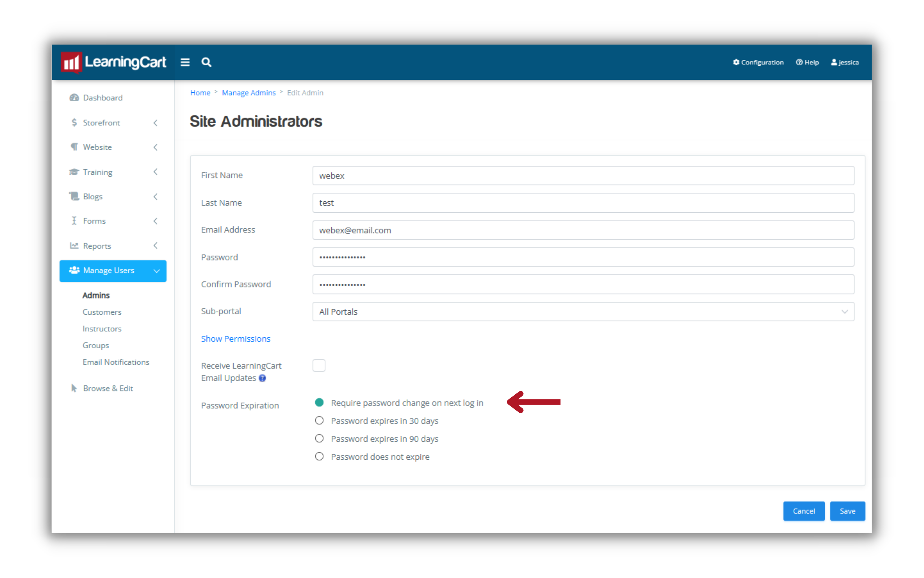Image resolution: width=924 pixels, height=578 pixels.
Task: Click the Training graduation cap icon
Action: (74, 172)
